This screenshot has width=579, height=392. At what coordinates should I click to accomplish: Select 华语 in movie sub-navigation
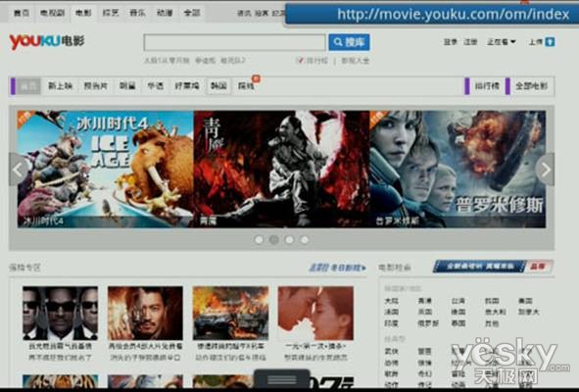tap(155, 86)
